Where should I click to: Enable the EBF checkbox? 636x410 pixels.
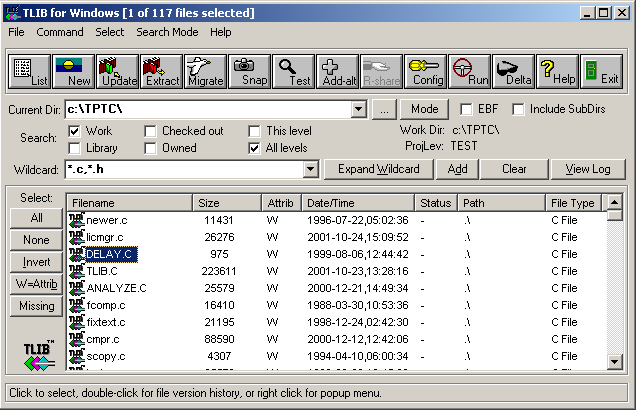coord(466,109)
